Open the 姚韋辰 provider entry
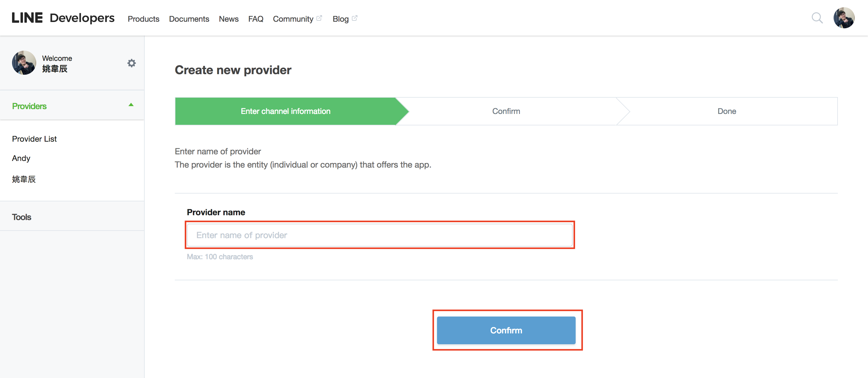 [x=24, y=179]
